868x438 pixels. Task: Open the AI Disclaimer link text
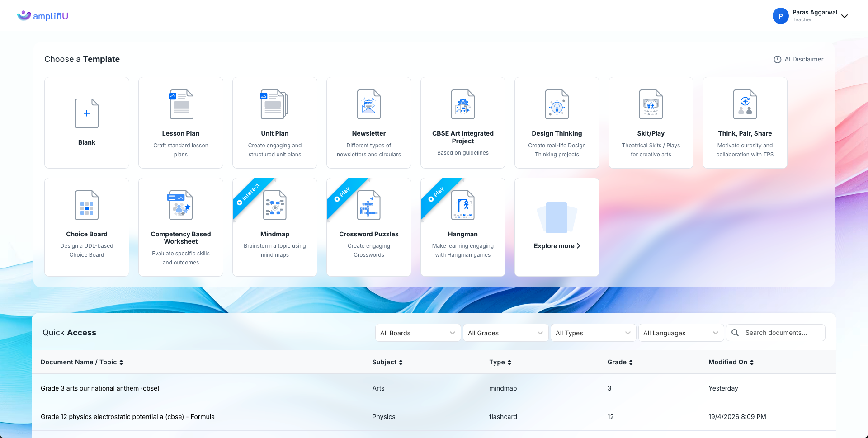point(804,59)
